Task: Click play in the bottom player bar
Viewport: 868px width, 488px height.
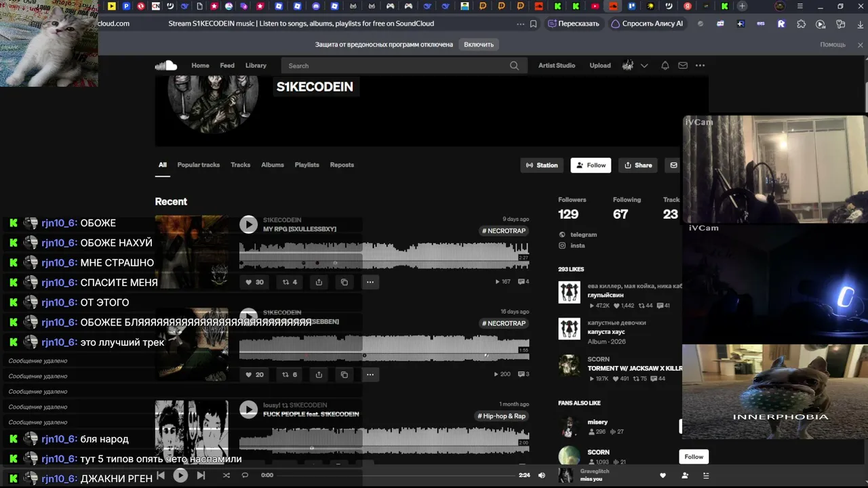Action: click(x=180, y=475)
